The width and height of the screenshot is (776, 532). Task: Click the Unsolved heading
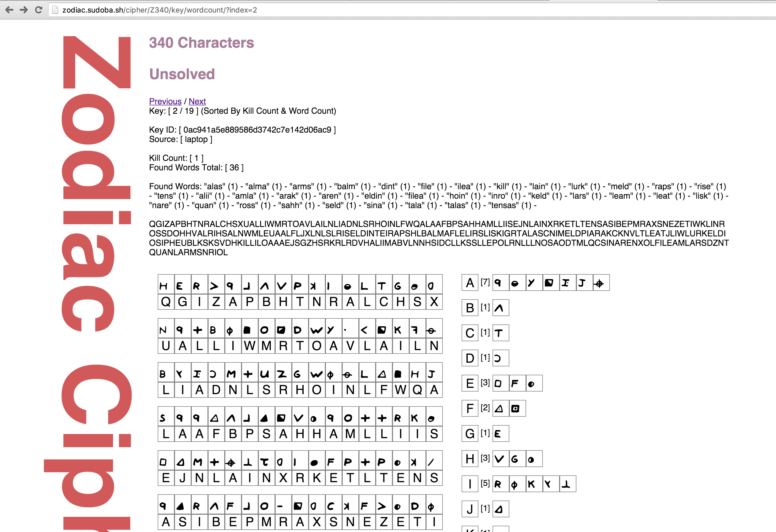[182, 74]
